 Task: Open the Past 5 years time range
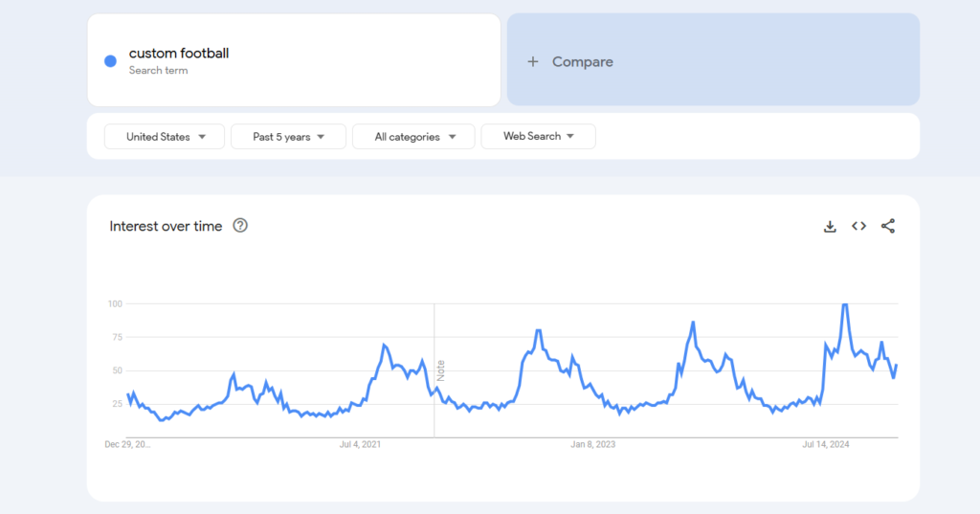tap(288, 137)
